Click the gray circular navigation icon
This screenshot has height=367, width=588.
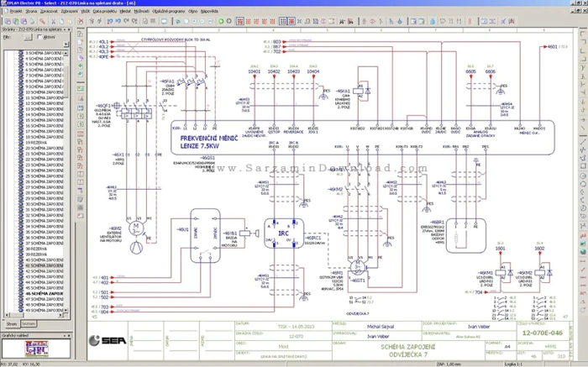(229, 21)
